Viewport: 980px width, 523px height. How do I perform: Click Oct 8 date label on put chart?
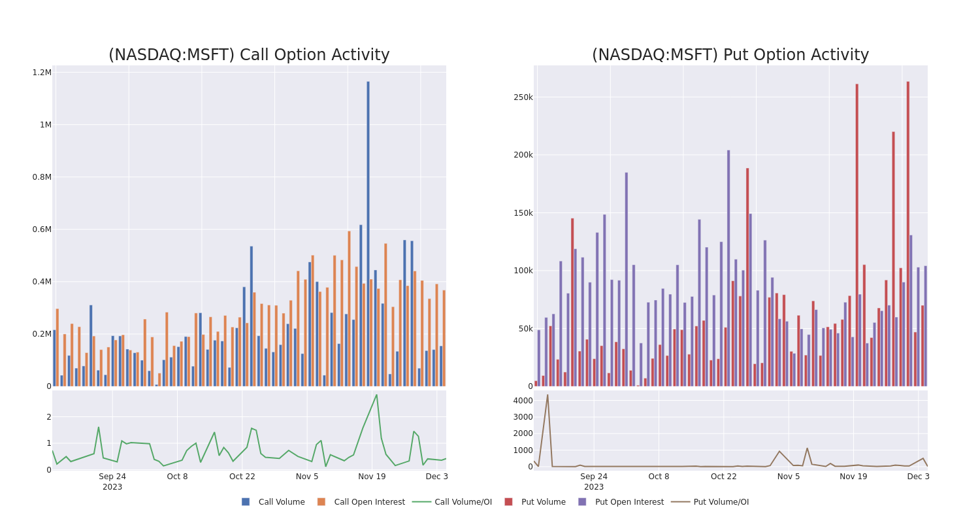[x=659, y=477]
